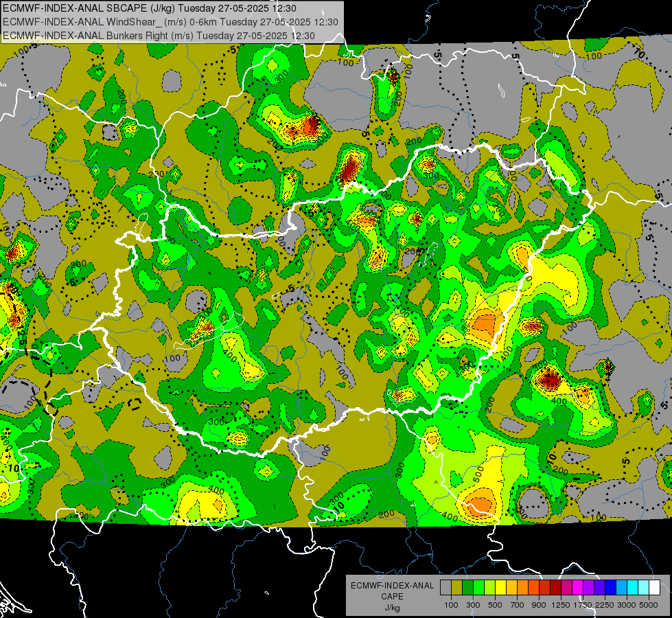Click the Bunkers Right (m/s) header line
This screenshot has width=672, height=618.
[x=159, y=36]
